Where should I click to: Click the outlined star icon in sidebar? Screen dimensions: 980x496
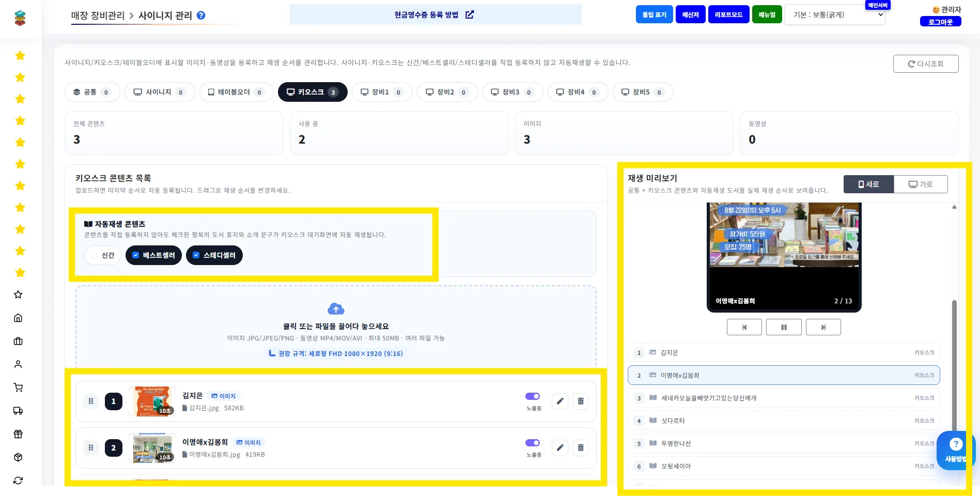coord(18,295)
